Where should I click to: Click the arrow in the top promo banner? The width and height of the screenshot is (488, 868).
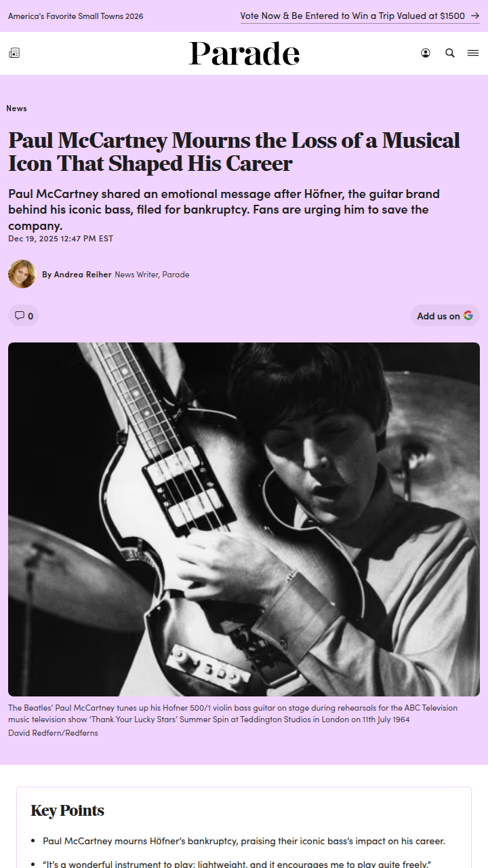[474, 16]
